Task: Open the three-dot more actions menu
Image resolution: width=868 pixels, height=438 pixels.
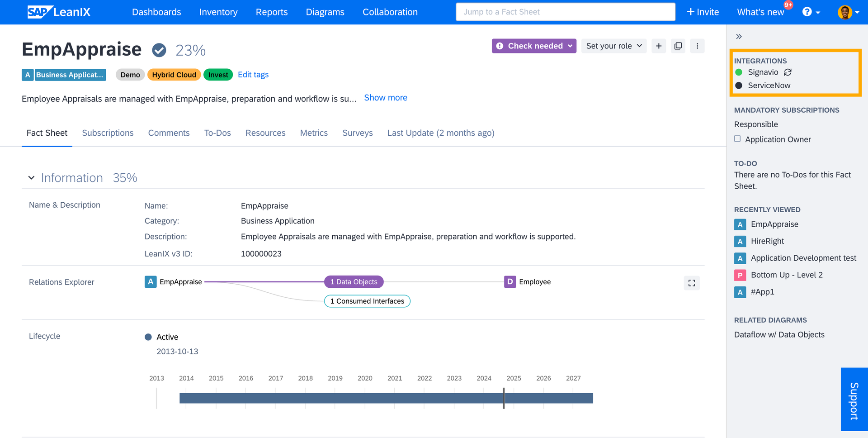Action: pos(697,46)
